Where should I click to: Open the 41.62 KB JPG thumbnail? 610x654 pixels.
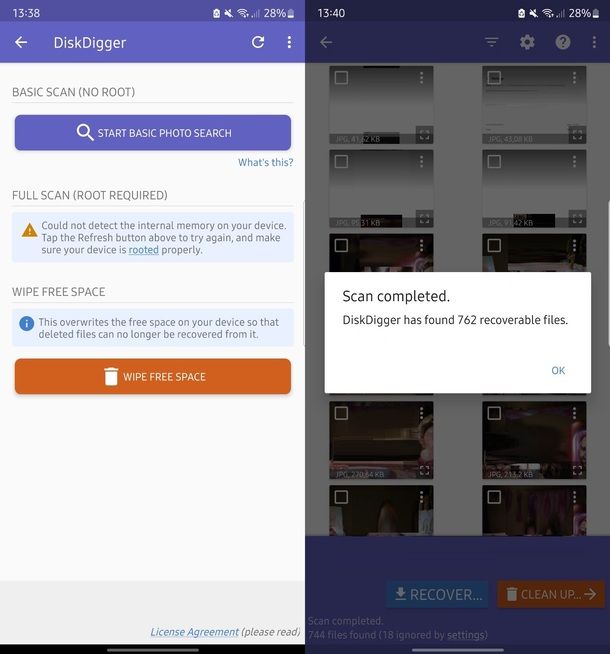(381, 105)
